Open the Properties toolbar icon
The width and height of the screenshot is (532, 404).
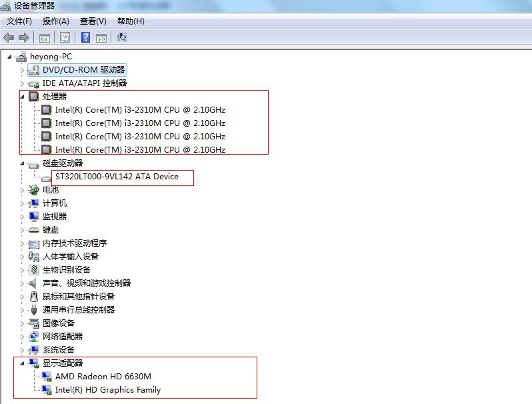click(65, 37)
